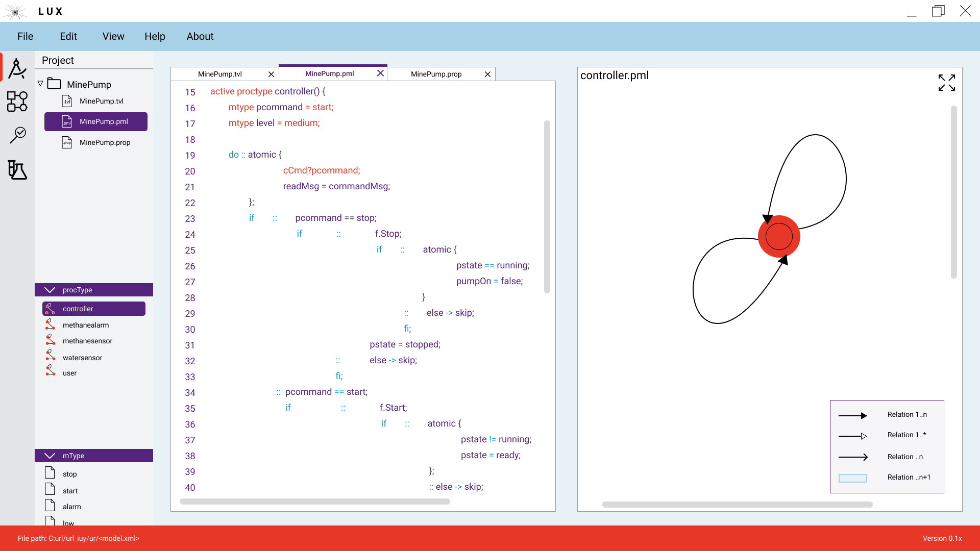Click the 'pstate = stopped;' code line
The width and height of the screenshot is (980, 551).
pyautogui.click(x=405, y=344)
